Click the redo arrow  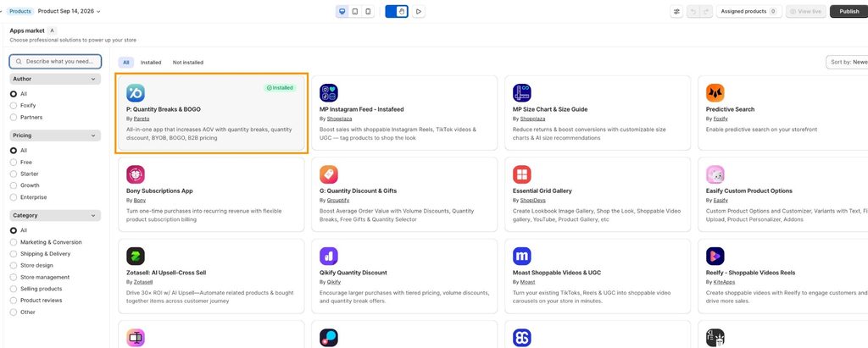(706, 11)
